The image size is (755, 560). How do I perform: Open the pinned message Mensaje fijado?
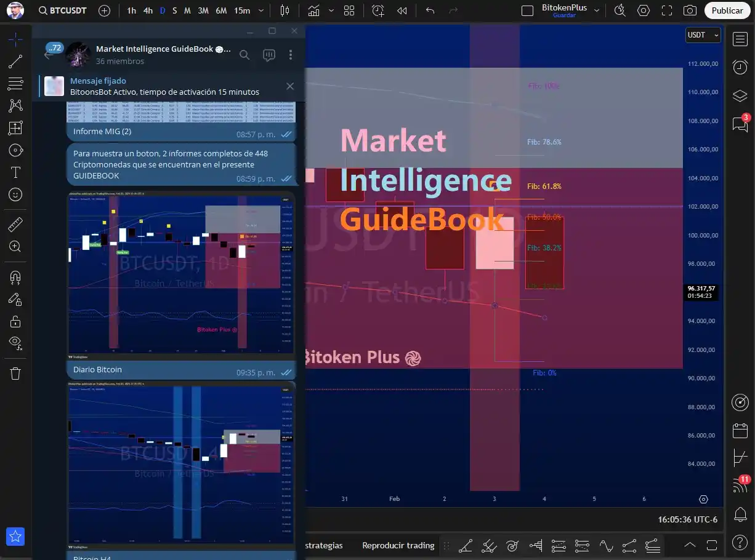click(x=164, y=86)
